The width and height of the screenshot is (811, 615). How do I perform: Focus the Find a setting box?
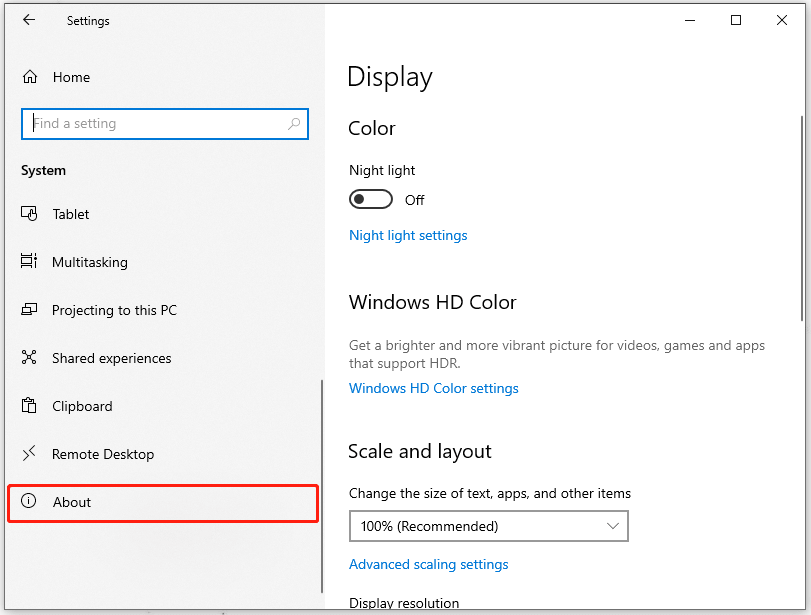(165, 124)
